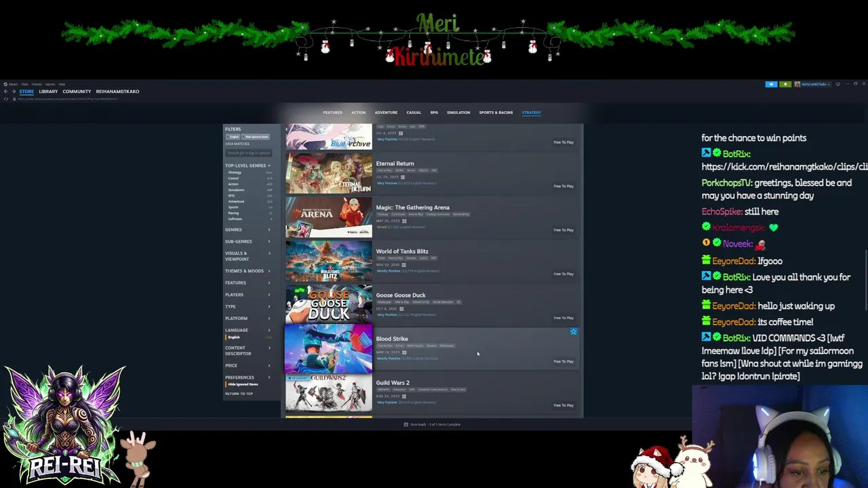Screen dimensions: 868x488
Task: Open the World of Tanks Blitz thumbnail
Action: point(329,262)
